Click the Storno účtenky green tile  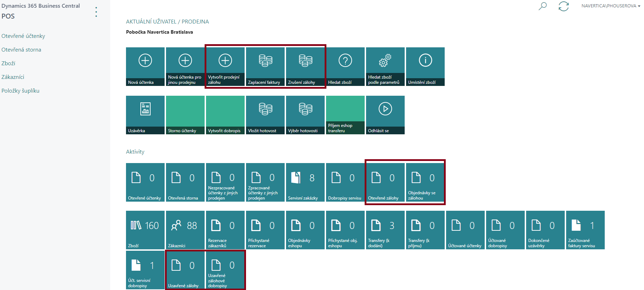[185, 115]
